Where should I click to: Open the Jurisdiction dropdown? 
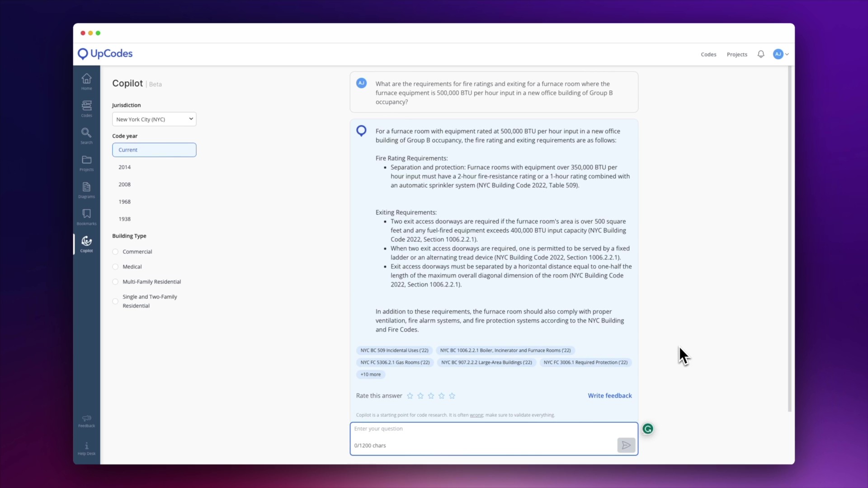pos(154,119)
